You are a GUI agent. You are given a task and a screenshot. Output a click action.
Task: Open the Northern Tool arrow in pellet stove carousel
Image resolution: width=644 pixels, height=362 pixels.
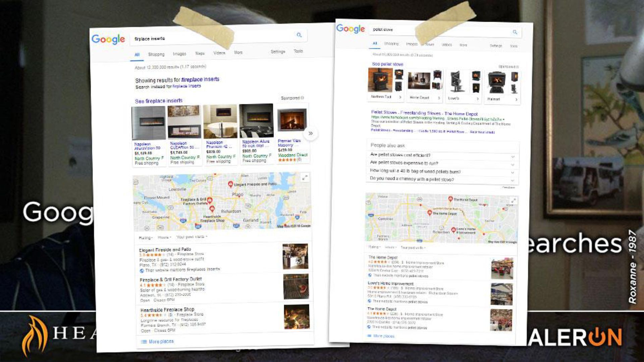tap(400, 97)
